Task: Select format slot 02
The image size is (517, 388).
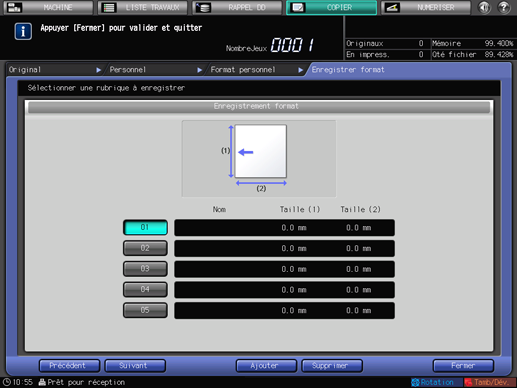Action: (145, 248)
